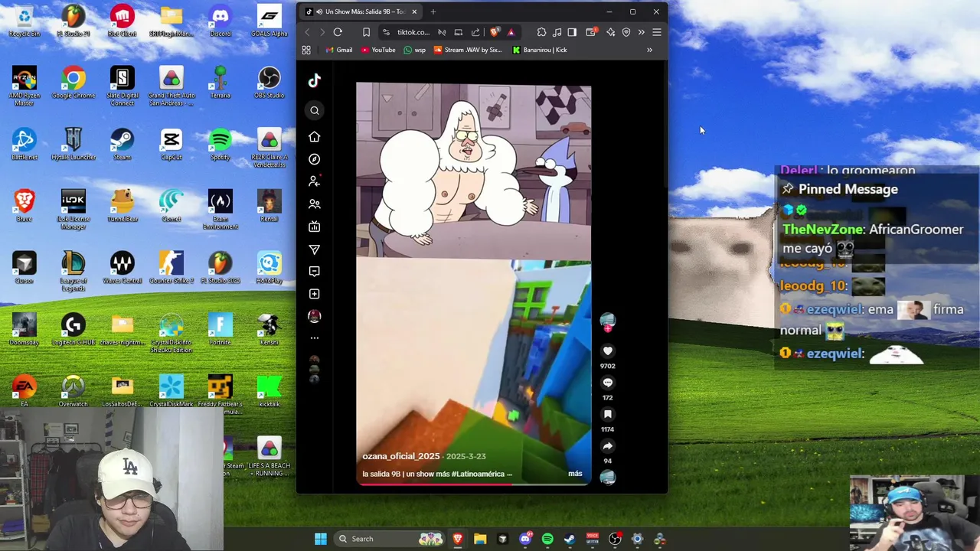Open the Stream .WAV SoundCloud bookmark

[x=468, y=50]
